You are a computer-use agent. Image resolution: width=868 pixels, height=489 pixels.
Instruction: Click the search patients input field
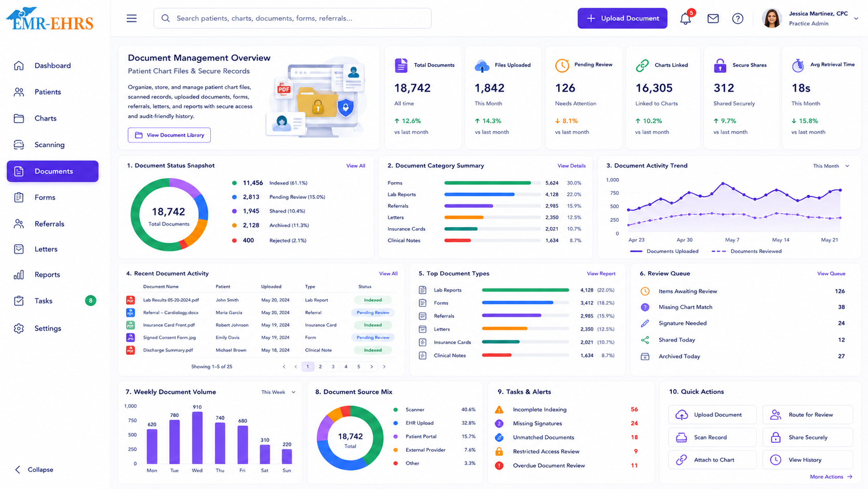click(292, 18)
